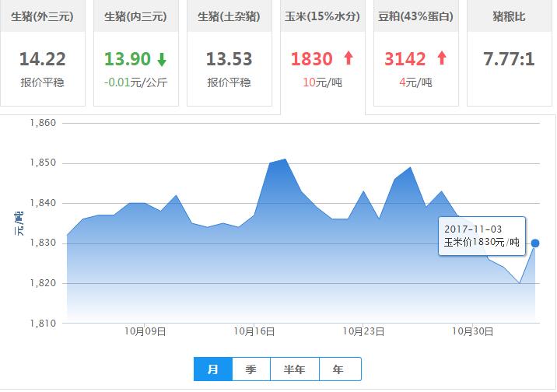Click the 10元/吨 change text

[x=323, y=82]
